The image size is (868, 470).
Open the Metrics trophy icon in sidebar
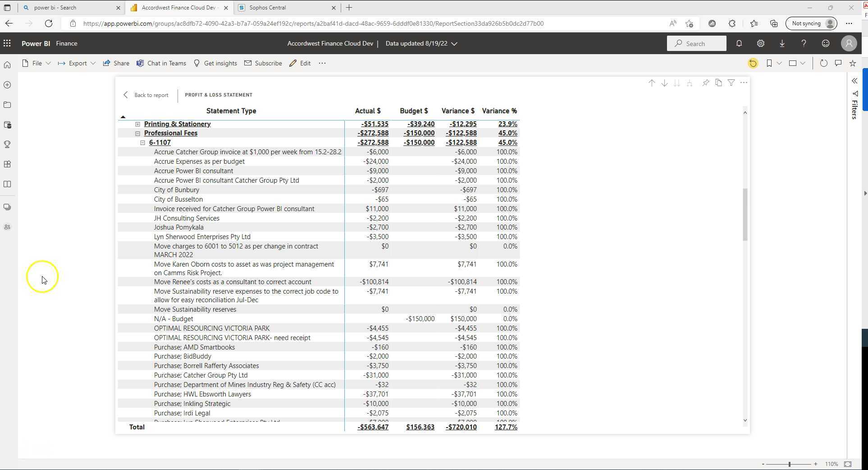click(7, 144)
